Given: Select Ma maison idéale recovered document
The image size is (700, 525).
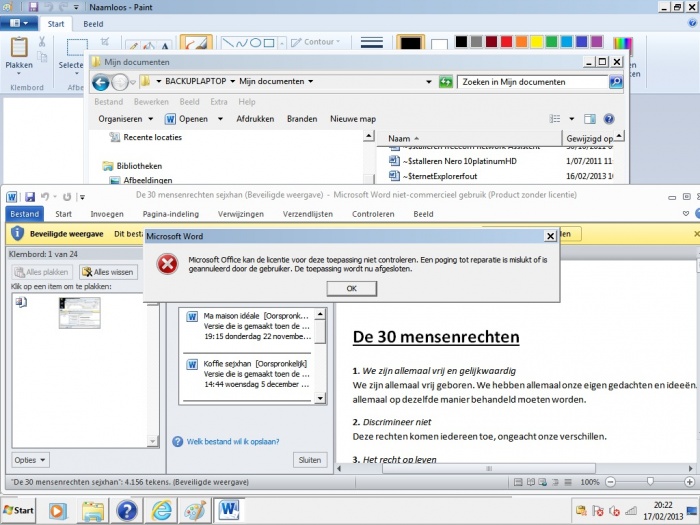Looking at the screenshot, I should (248, 326).
